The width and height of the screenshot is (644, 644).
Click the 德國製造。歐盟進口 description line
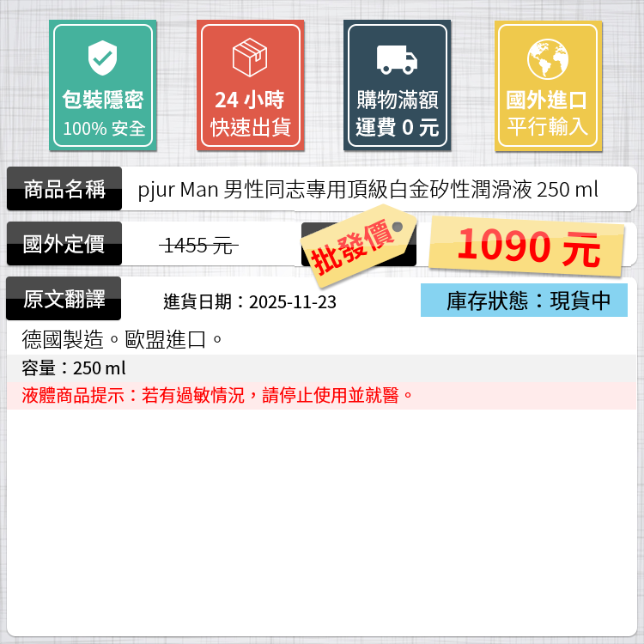coord(123,340)
